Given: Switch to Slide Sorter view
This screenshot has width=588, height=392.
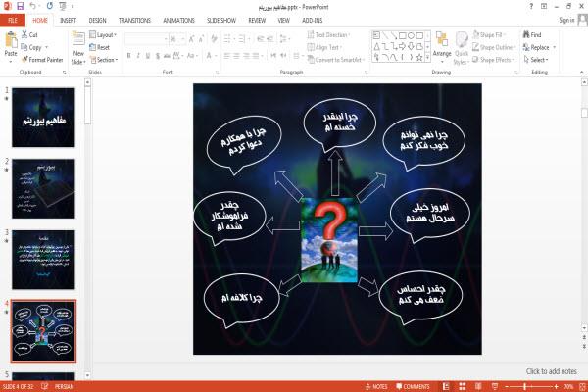Looking at the screenshot, I should pos(462,386).
